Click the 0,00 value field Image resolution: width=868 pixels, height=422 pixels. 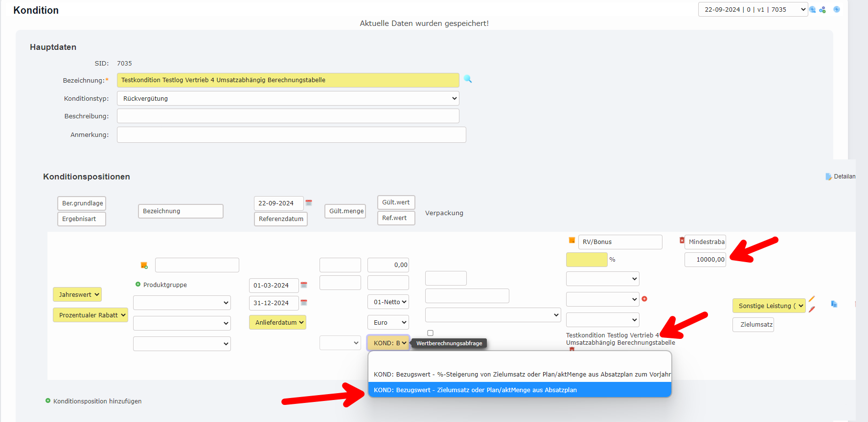point(388,265)
